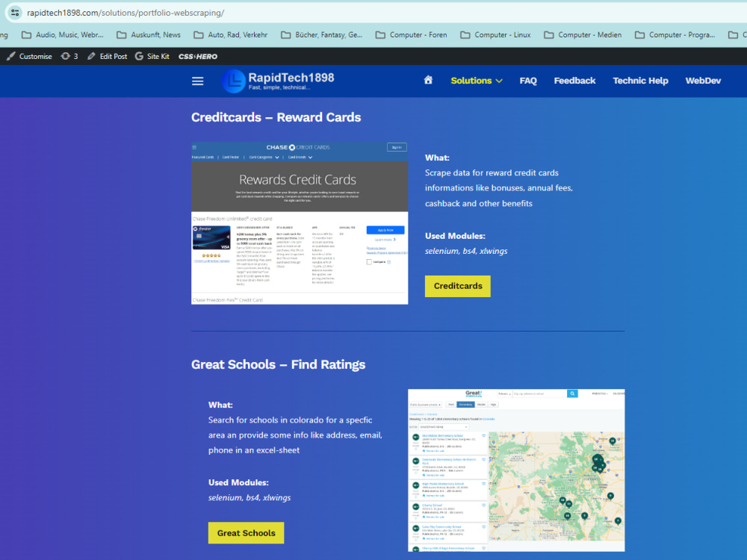
Task: Open the Computer - Medien bookmark folder
Action: [x=583, y=35]
